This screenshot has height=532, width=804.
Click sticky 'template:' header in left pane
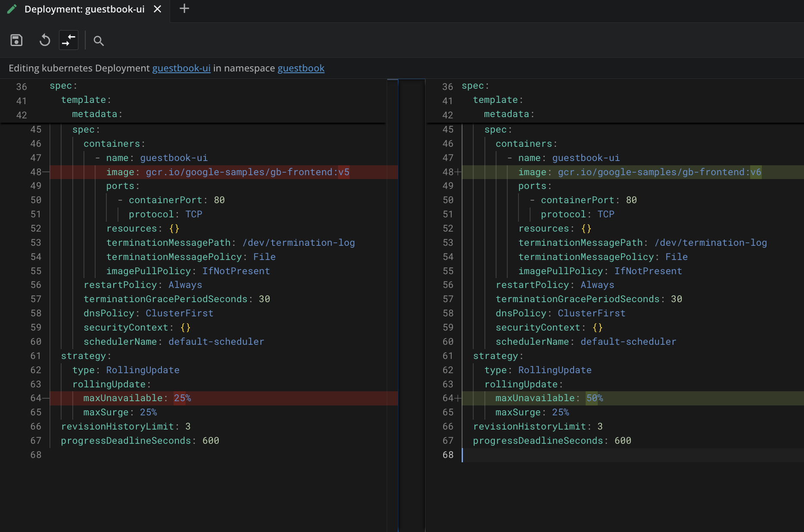(x=86, y=100)
